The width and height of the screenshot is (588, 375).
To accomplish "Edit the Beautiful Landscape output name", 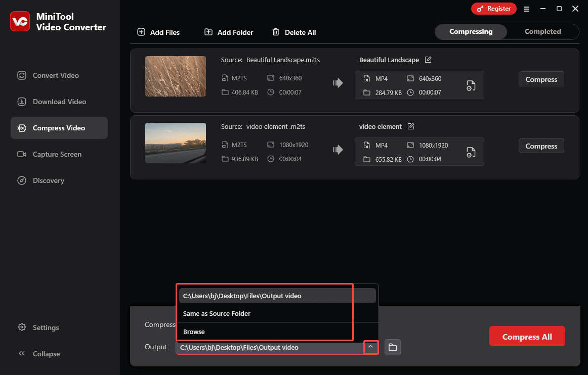I will click(x=428, y=60).
